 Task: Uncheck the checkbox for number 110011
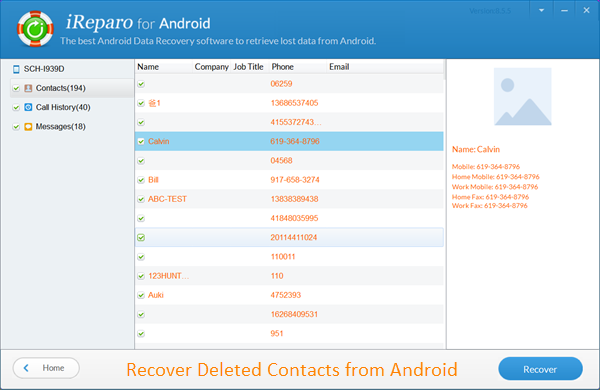coord(141,257)
